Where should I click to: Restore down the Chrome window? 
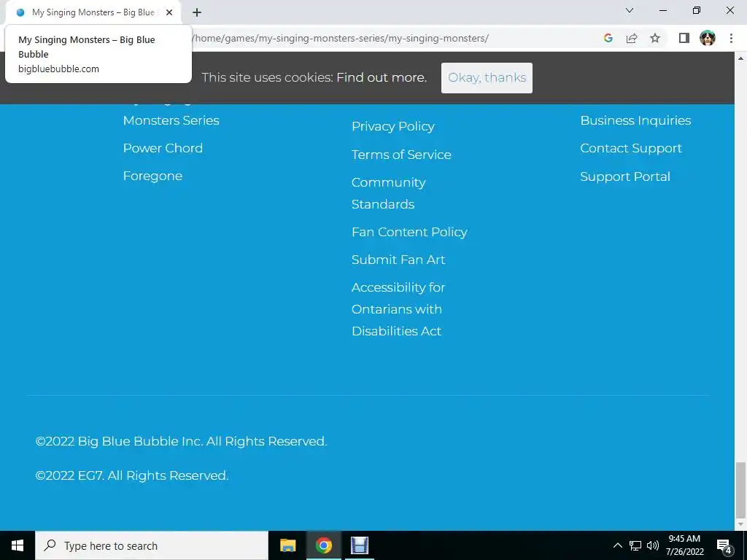(697, 10)
